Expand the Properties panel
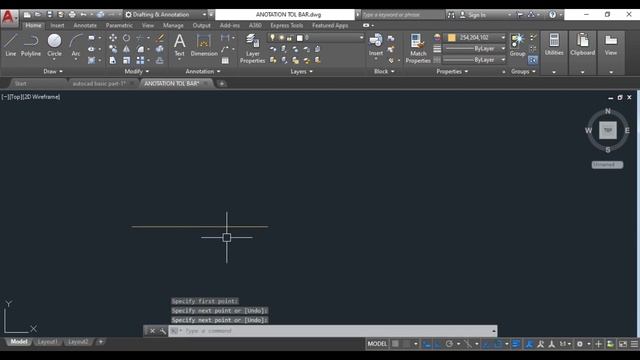The height and width of the screenshot is (360, 640). pyautogui.click(x=452, y=71)
